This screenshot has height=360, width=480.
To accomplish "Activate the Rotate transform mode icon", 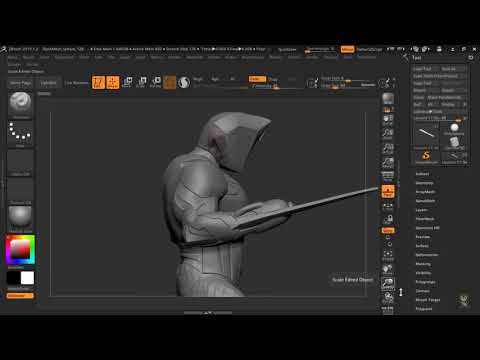I will pyautogui.click(x=156, y=82).
